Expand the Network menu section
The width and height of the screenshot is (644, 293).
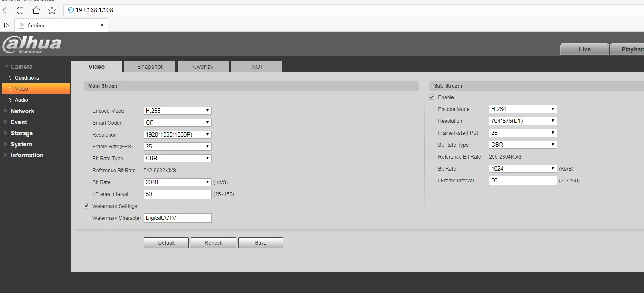click(x=22, y=111)
